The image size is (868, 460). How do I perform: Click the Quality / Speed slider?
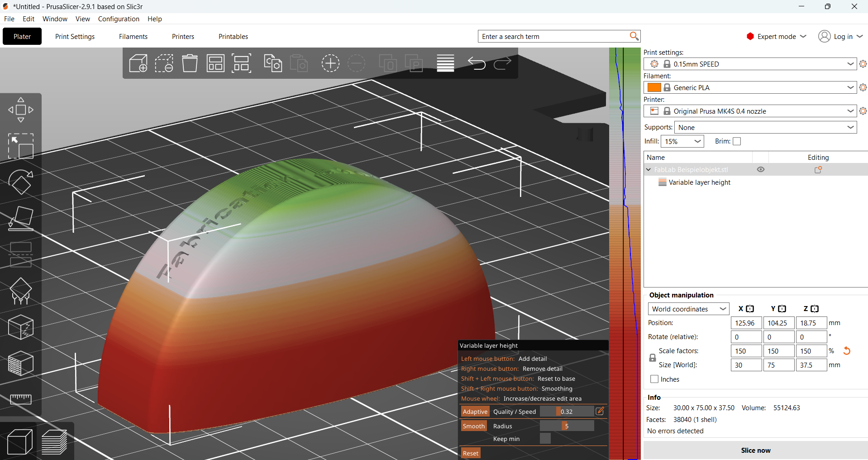pos(567,412)
